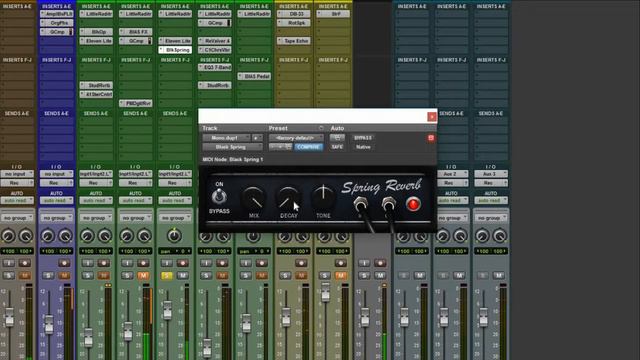Click left pan knob on Aux 3 track
640x360 pixels.
point(482,236)
